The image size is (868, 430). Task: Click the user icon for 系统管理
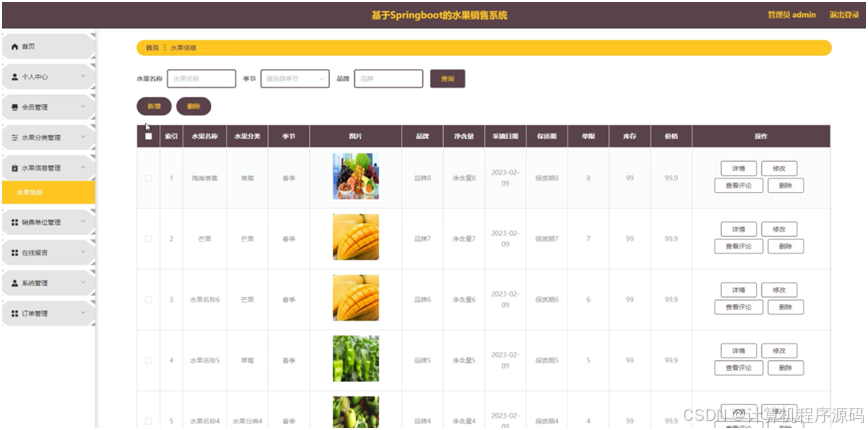[x=14, y=283]
